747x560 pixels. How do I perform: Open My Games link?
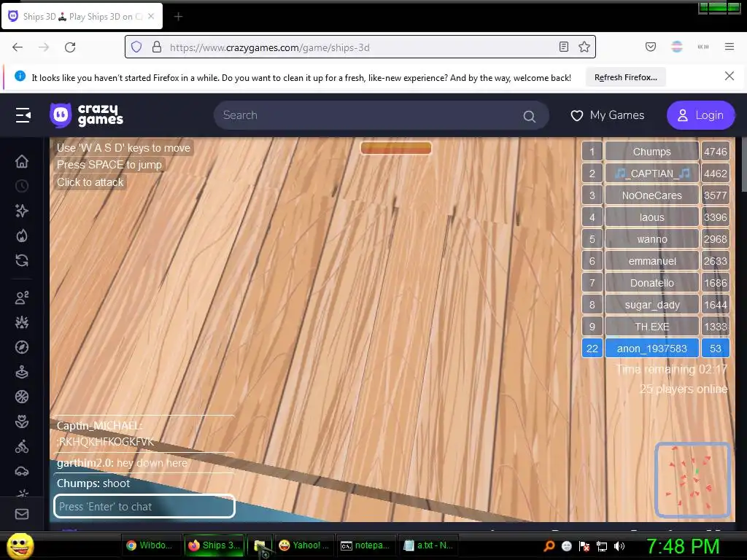pyautogui.click(x=608, y=115)
